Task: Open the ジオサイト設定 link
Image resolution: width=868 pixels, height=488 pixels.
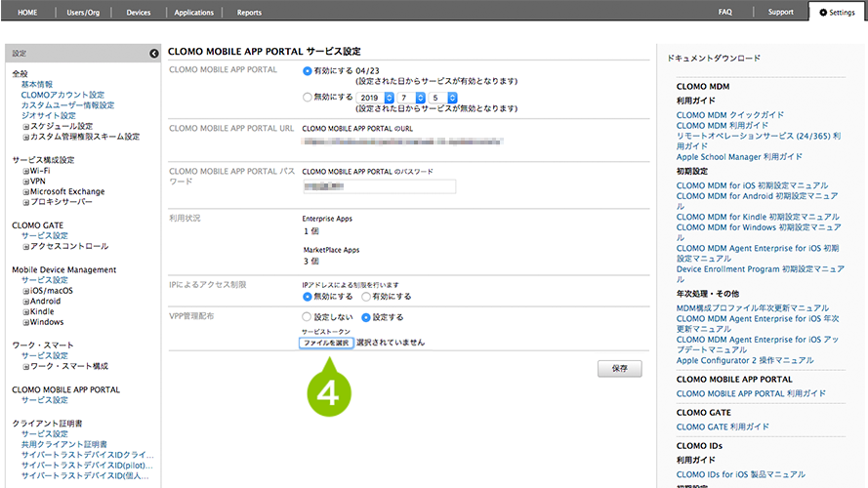Action: tap(48, 115)
